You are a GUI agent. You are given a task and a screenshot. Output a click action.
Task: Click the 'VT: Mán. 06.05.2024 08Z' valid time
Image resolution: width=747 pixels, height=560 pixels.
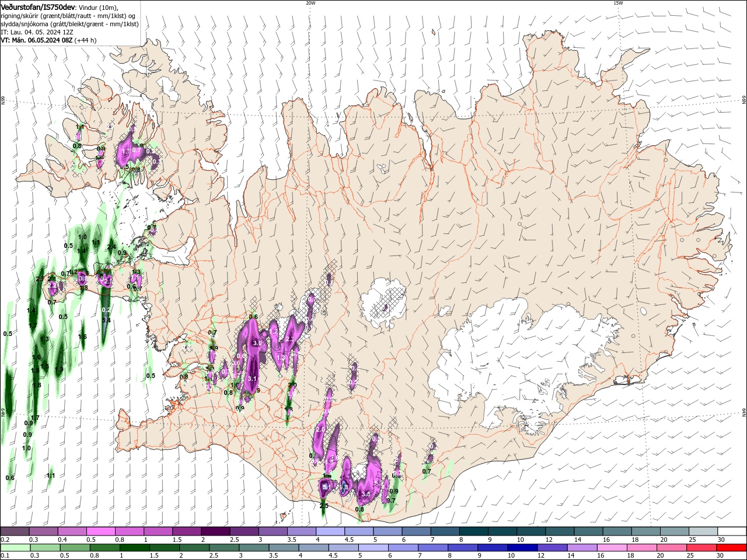click(36, 40)
